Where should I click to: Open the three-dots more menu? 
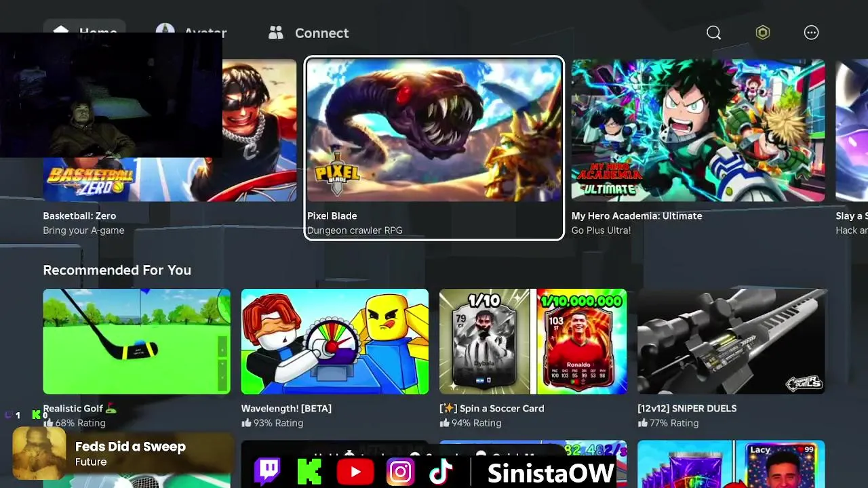[812, 33]
